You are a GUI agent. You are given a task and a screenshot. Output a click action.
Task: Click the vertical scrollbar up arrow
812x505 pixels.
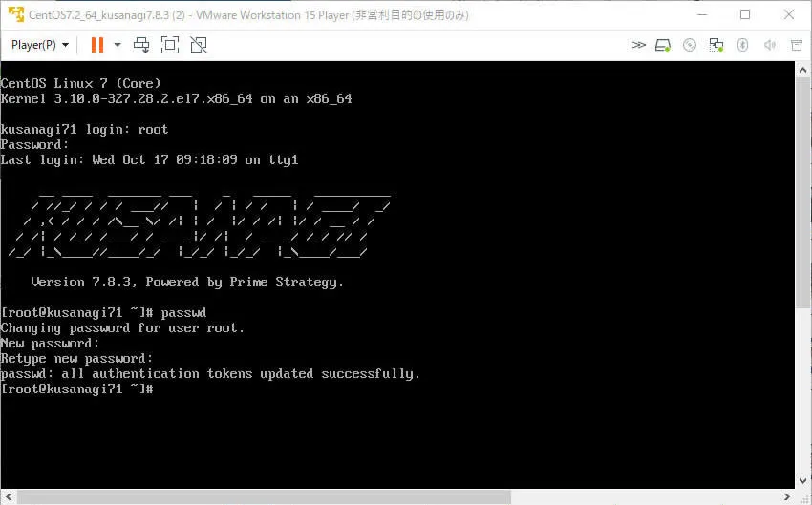(802, 70)
